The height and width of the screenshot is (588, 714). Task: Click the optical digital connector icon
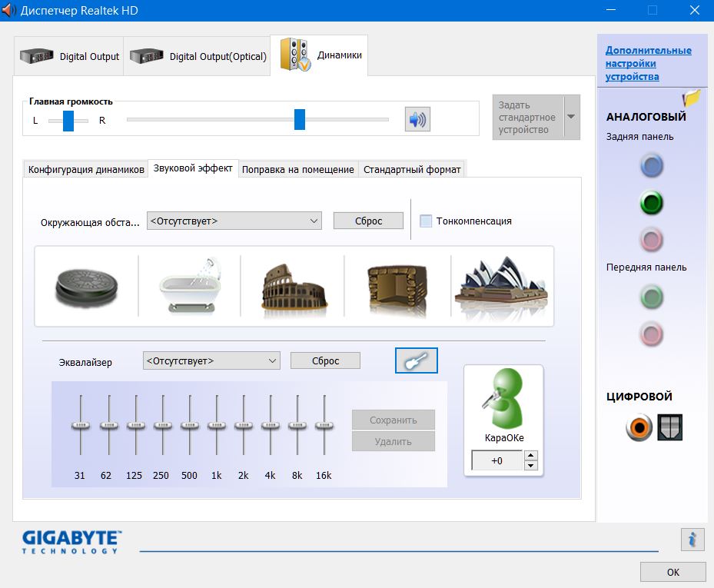[x=670, y=427]
